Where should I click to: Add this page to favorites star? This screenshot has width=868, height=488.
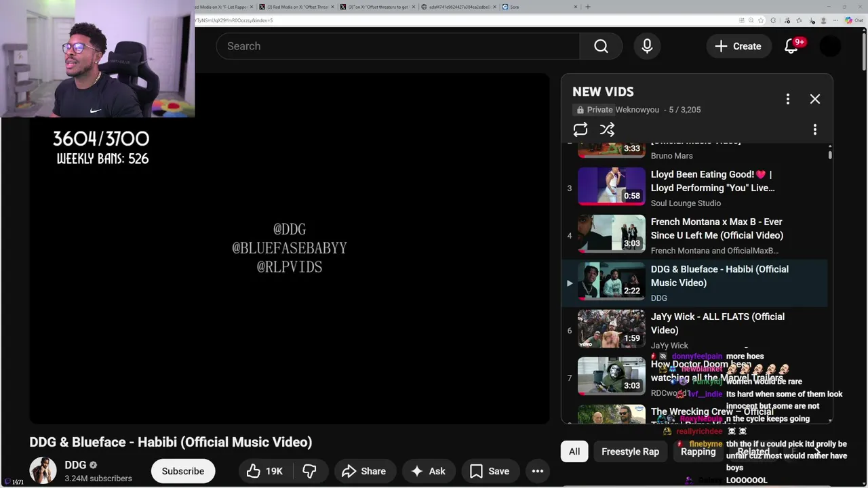[x=761, y=20]
